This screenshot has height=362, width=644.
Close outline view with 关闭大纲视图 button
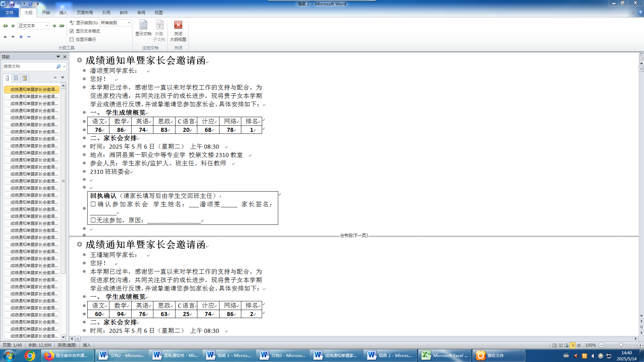coord(178,31)
